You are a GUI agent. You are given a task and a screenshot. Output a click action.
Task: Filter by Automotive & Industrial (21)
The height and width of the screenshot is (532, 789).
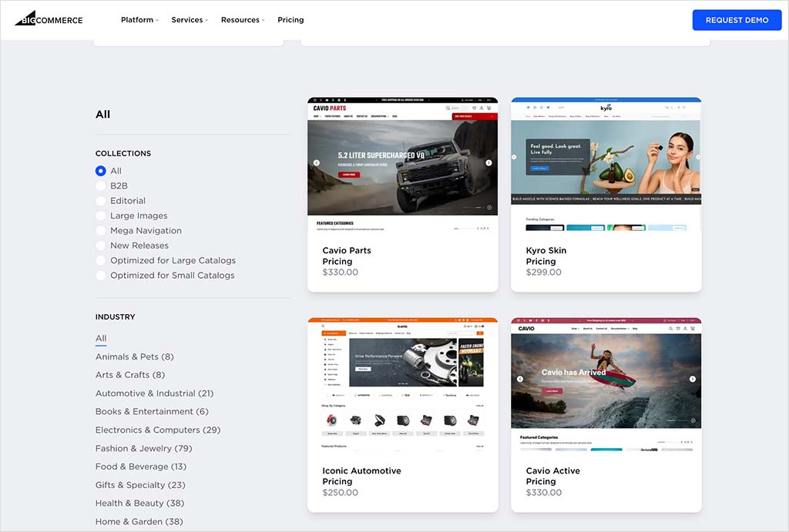pyautogui.click(x=154, y=393)
